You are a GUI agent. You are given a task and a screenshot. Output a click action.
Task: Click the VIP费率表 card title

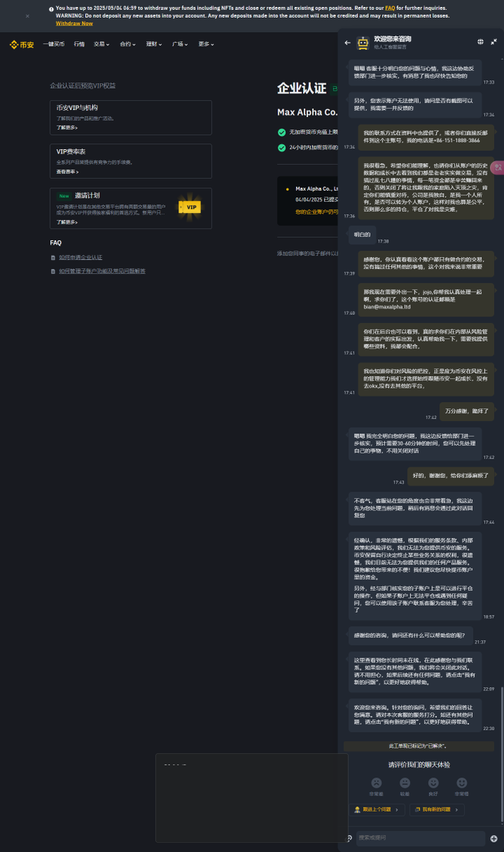coord(71,152)
